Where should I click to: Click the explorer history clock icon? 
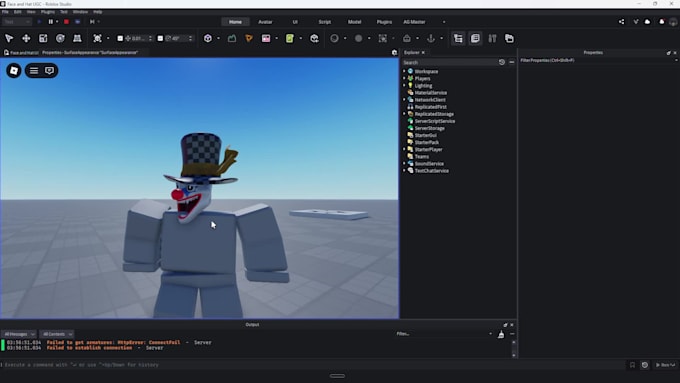(502, 62)
